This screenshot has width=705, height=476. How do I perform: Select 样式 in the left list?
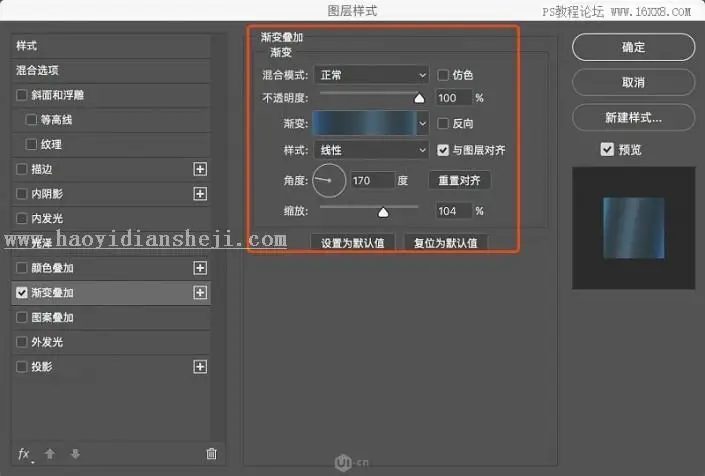tap(111, 46)
